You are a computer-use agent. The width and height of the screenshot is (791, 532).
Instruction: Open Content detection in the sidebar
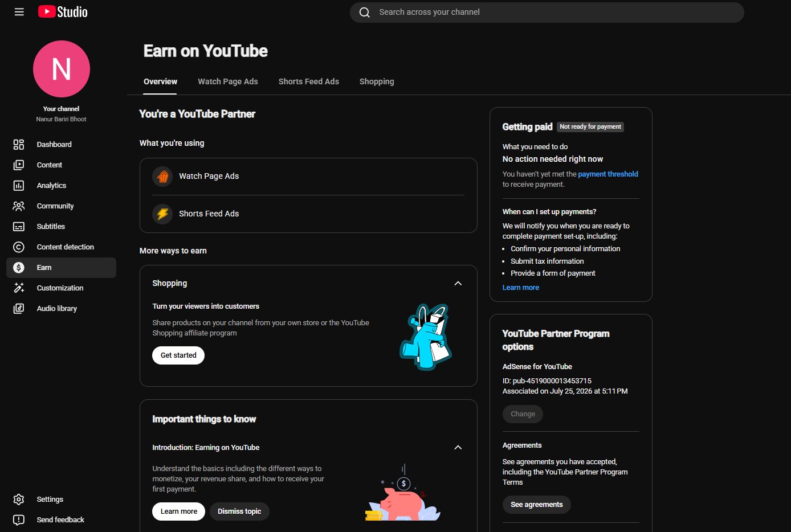pos(61,247)
